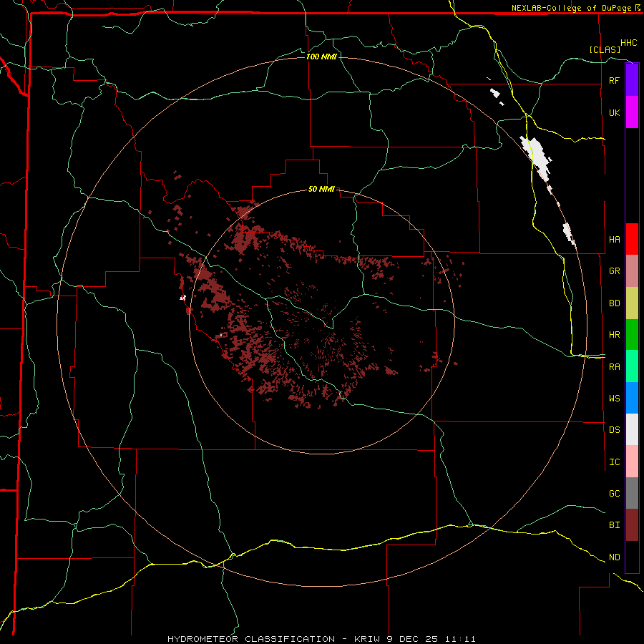
Task: Click the UK magenta legend swatch
Action: click(x=632, y=112)
